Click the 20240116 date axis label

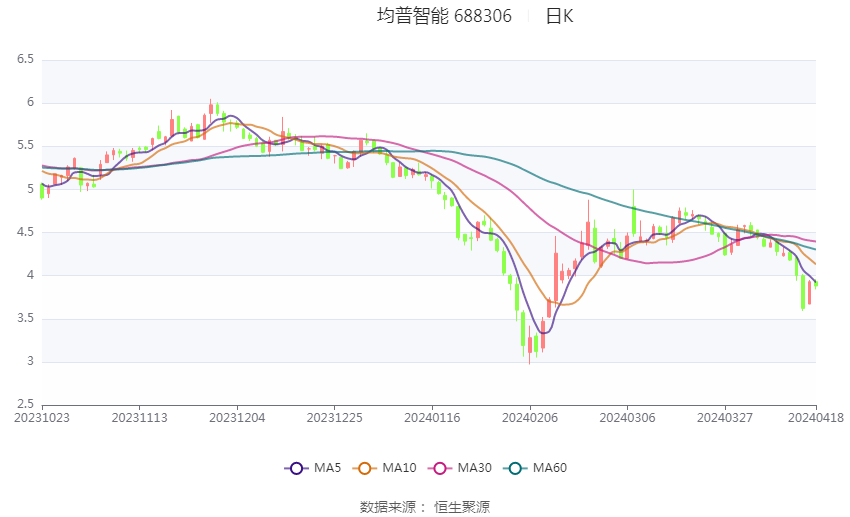click(x=432, y=418)
